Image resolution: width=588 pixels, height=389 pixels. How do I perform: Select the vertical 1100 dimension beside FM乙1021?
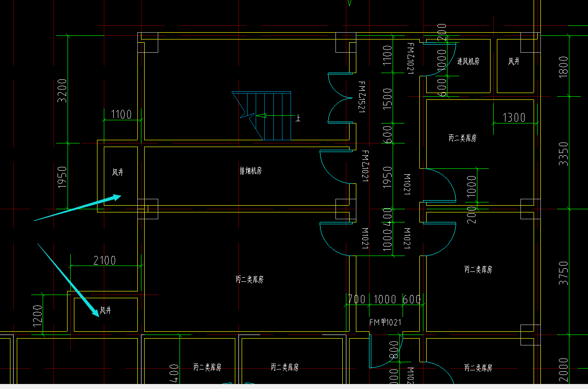click(x=387, y=56)
